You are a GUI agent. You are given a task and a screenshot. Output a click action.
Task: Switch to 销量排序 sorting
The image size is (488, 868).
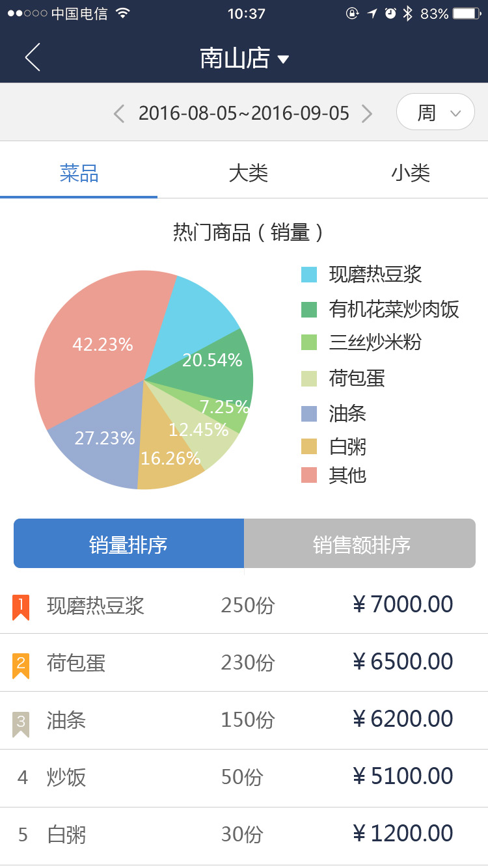129,544
